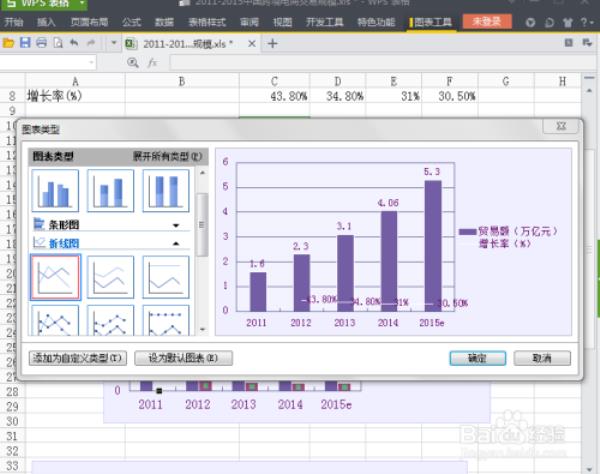Select the clustered column chart thumbnail
This screenshot has height=474, width=600.
(56, 190)
